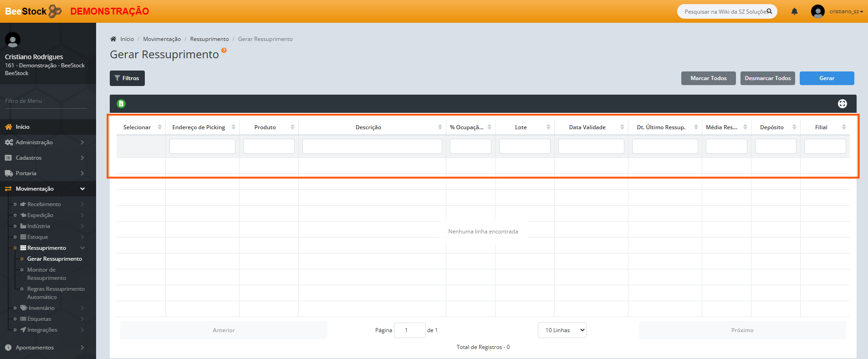Open Monitor de Ressuprimento menu item
Viewport: 868px width, 359px height.
[46, 274]
